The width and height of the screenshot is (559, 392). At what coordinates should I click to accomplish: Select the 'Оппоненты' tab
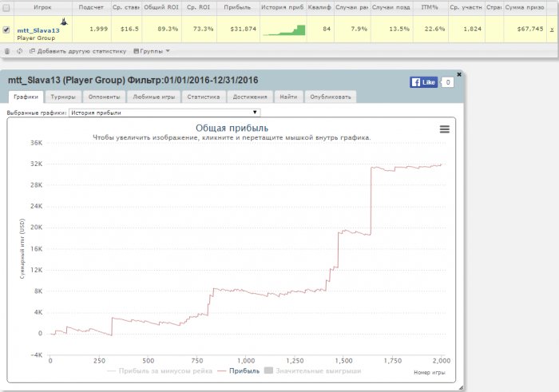pos(104,97)
